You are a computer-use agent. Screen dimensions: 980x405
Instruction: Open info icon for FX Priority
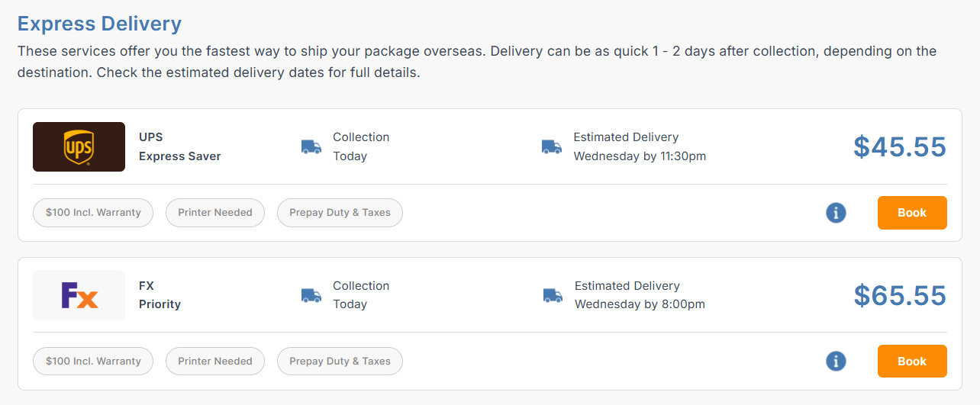pos(836,362)
